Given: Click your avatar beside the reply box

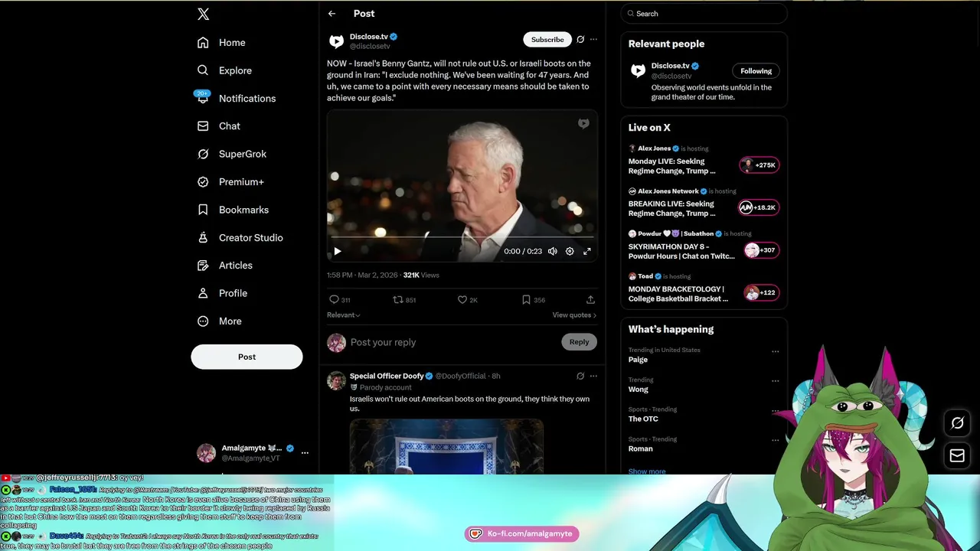Looking at the screenshot, I should [337, 342].
